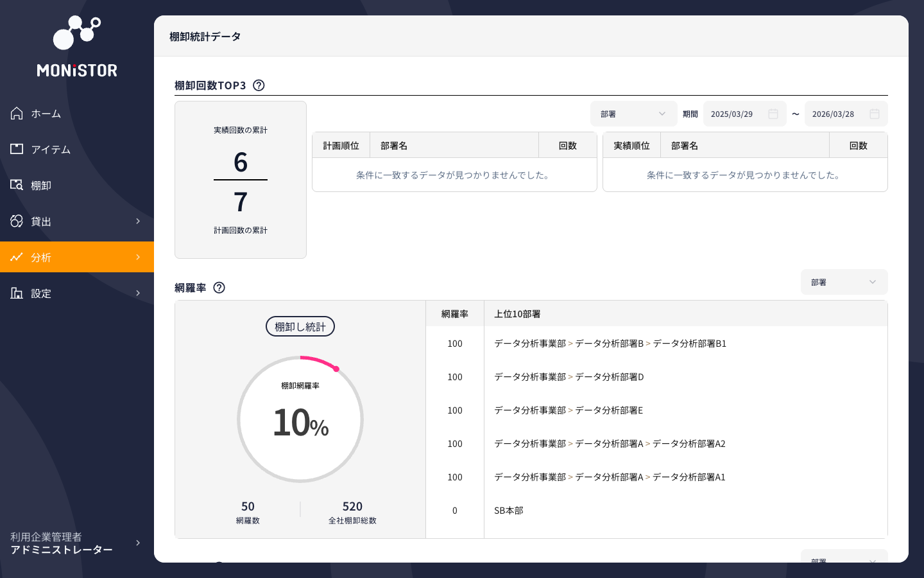Select 棚卸 in the sidebar menu
The width and height of the screenshot is (924, 578).
coord(41,185)
